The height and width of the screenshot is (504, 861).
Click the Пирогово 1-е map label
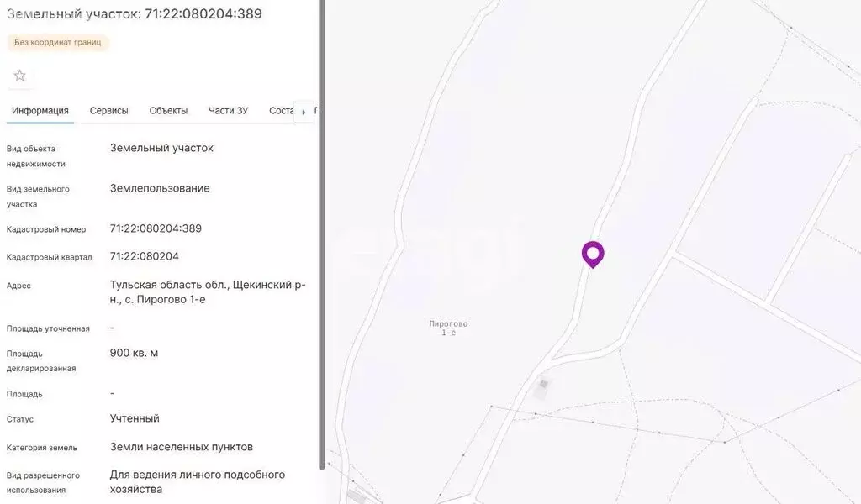(x=448, y=328)
